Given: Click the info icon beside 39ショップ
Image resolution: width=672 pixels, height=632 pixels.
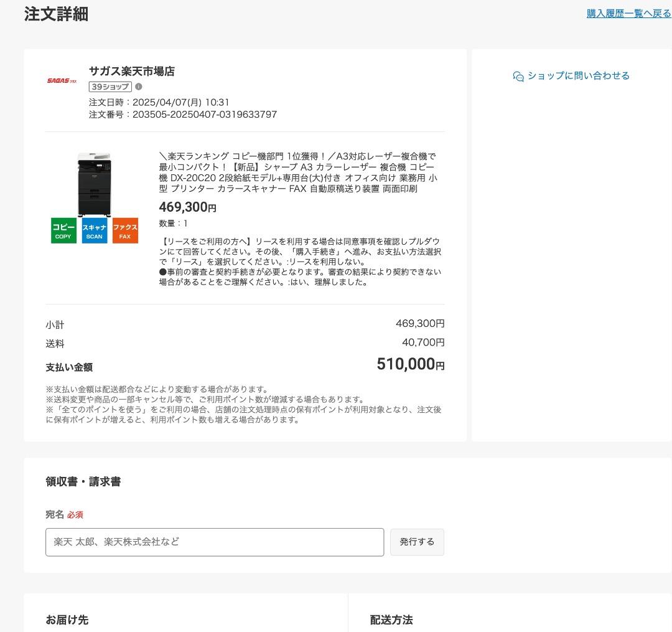Looking at the screenshot, I should 139,87.
